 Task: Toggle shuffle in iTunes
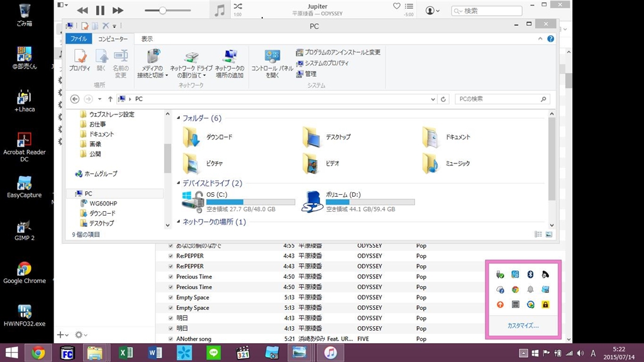238,6
